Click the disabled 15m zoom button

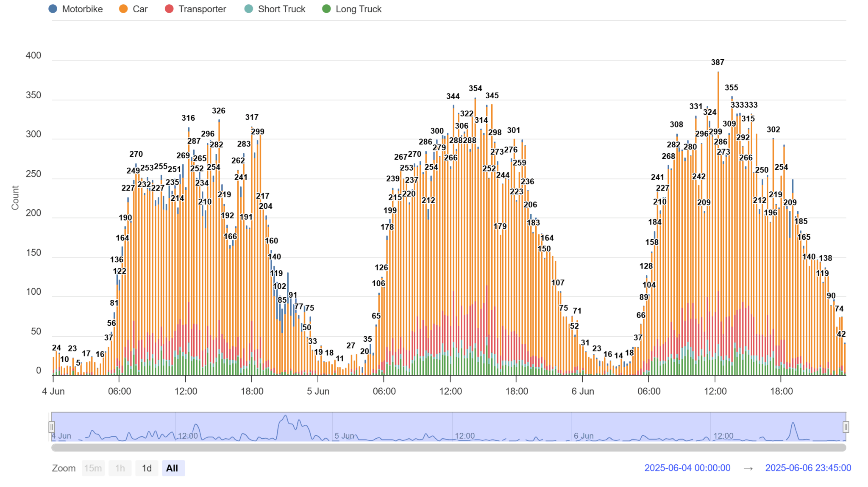coord(93,468)
